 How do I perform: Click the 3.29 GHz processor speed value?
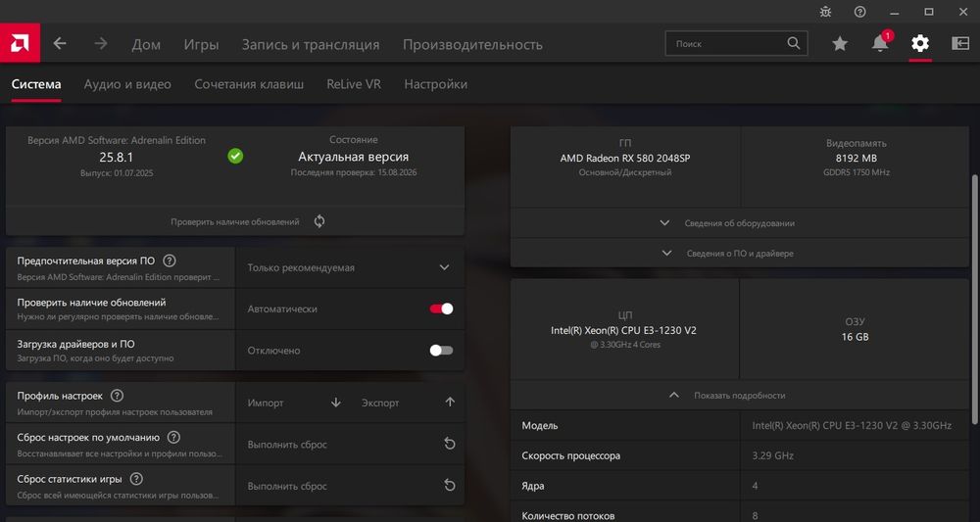coord(773,455)
